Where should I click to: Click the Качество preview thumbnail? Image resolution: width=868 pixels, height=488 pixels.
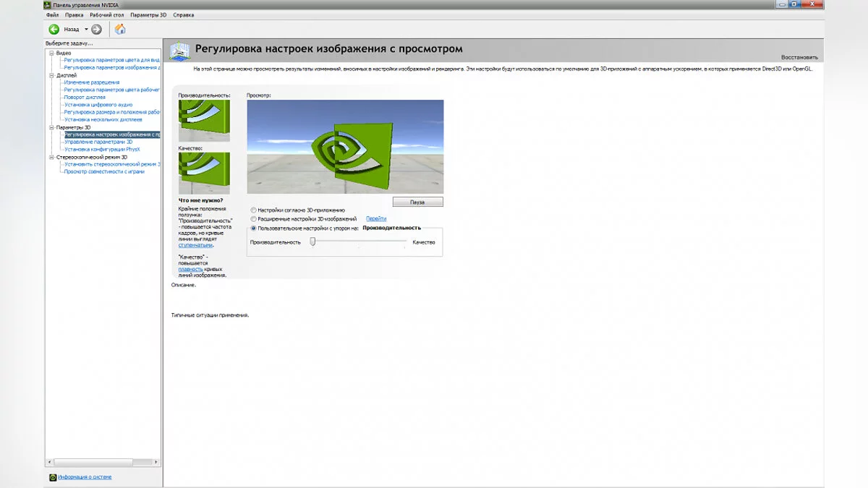coord(204,174)
